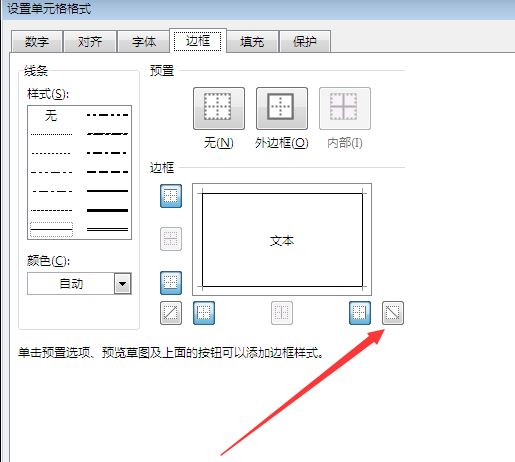Image resolution: width=515 pixels, height=462 pixels.
Task: Toggle the inside vertical border button
Action: tap(282, 313)
